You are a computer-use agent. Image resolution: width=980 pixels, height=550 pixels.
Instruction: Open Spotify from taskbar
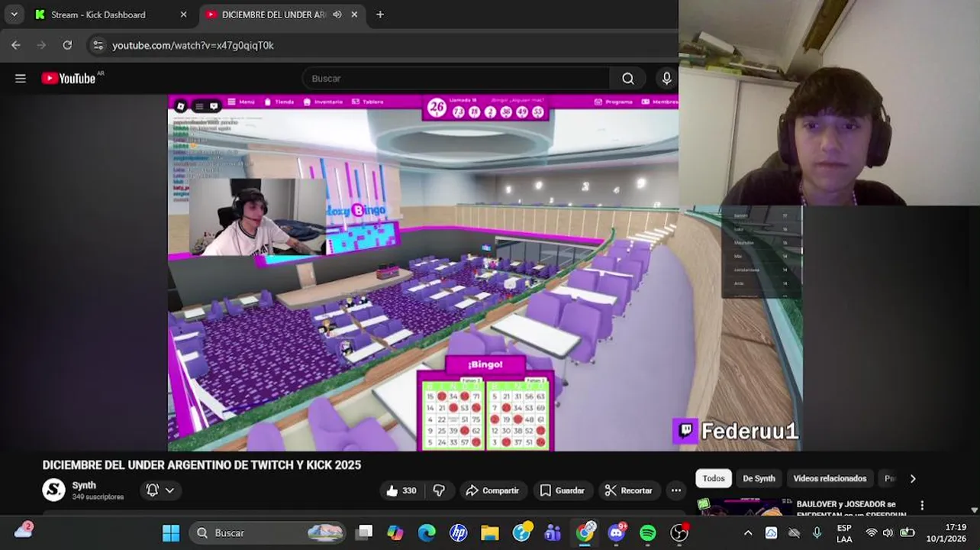click(648, 532)
